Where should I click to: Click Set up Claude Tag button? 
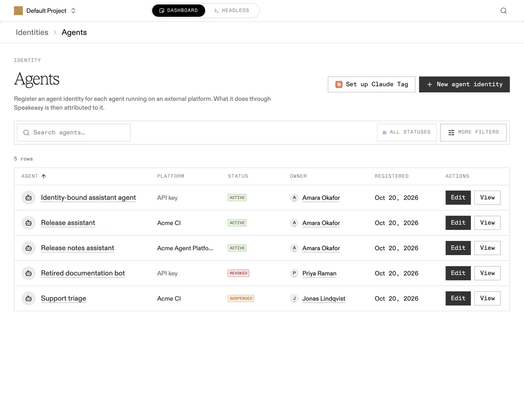pyautogui.click(x=372, y=84)
